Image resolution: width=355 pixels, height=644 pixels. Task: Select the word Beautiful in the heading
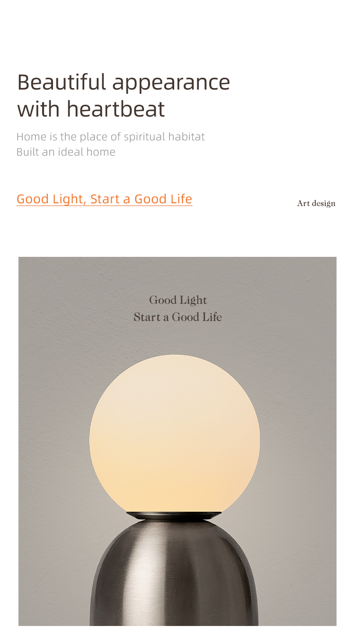pyautogui.click(x=62, y=82)
